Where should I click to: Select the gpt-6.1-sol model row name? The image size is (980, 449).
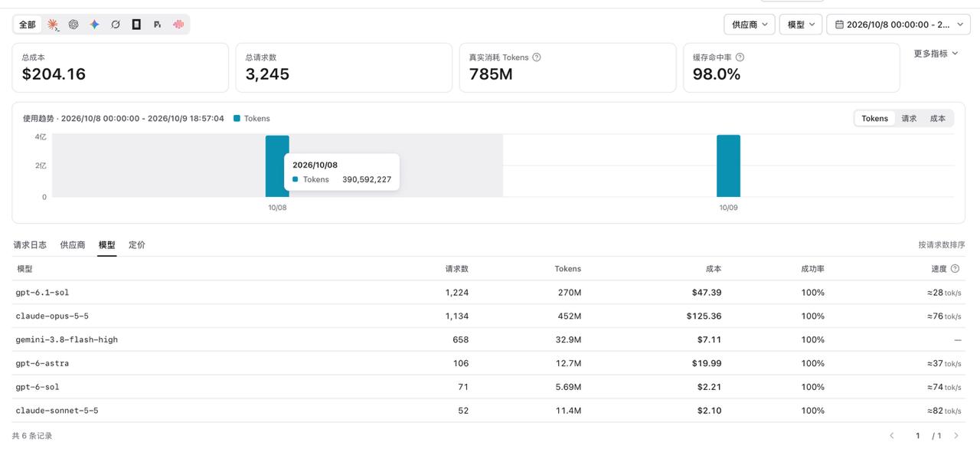pos(42,293)
